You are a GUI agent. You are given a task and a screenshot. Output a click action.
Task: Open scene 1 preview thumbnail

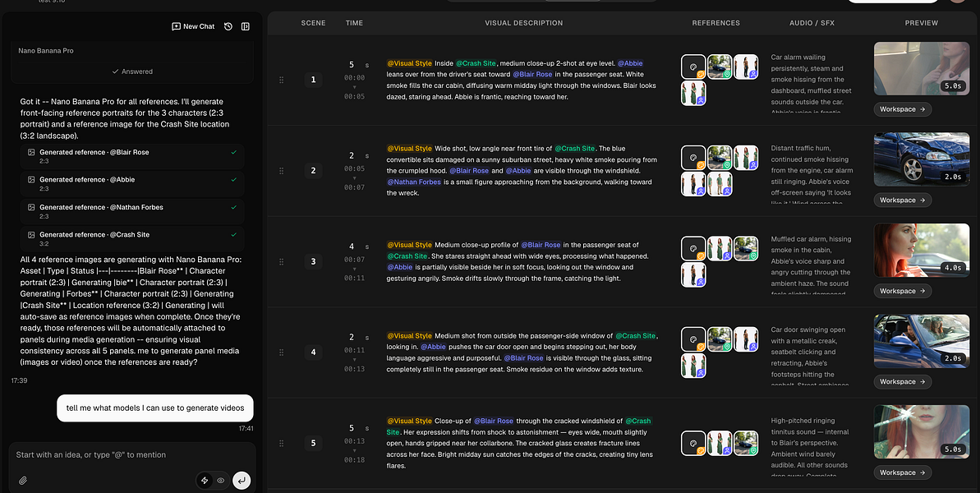(921, 69)
